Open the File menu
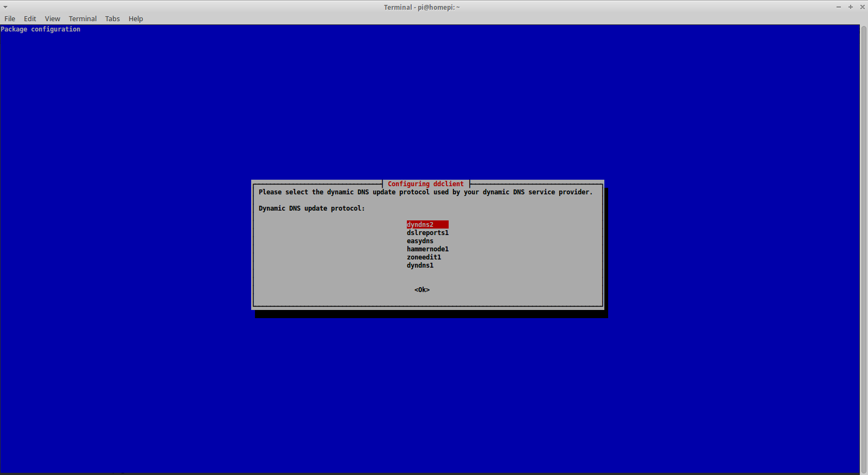This screenshot has height=475, width=868. tap(10, 18)
